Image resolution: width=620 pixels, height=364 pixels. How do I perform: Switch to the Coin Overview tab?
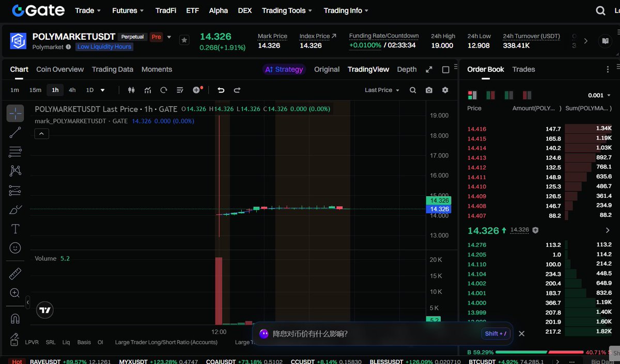tap(60, 69)
